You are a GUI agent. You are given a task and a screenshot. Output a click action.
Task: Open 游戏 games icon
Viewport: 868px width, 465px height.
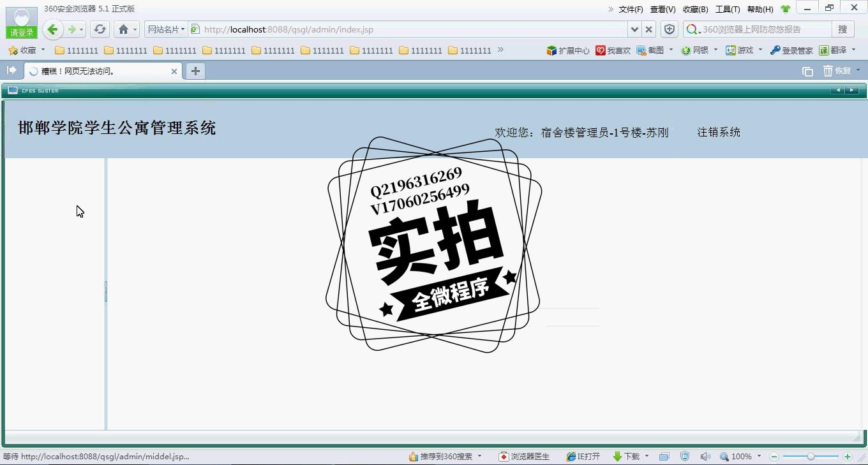740,50
